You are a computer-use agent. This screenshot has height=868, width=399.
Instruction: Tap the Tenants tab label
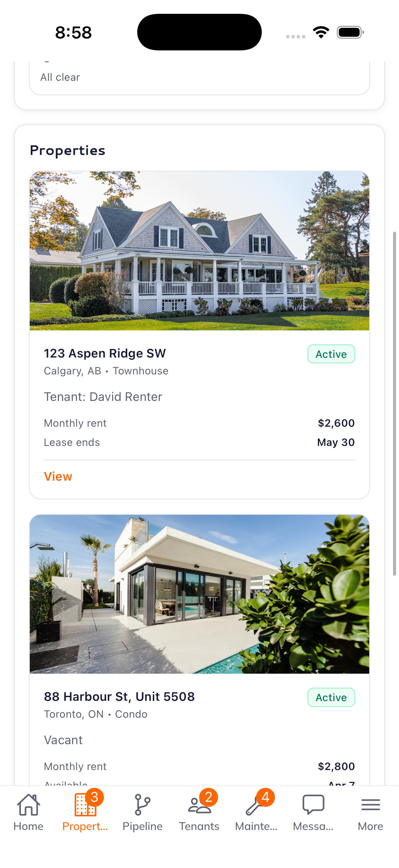click(199, 826)
